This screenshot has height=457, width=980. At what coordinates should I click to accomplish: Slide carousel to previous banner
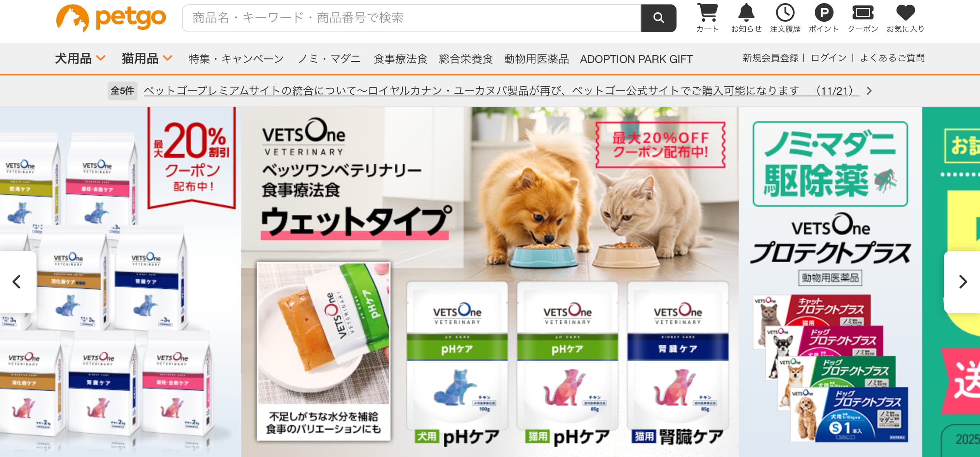(17, 282)
